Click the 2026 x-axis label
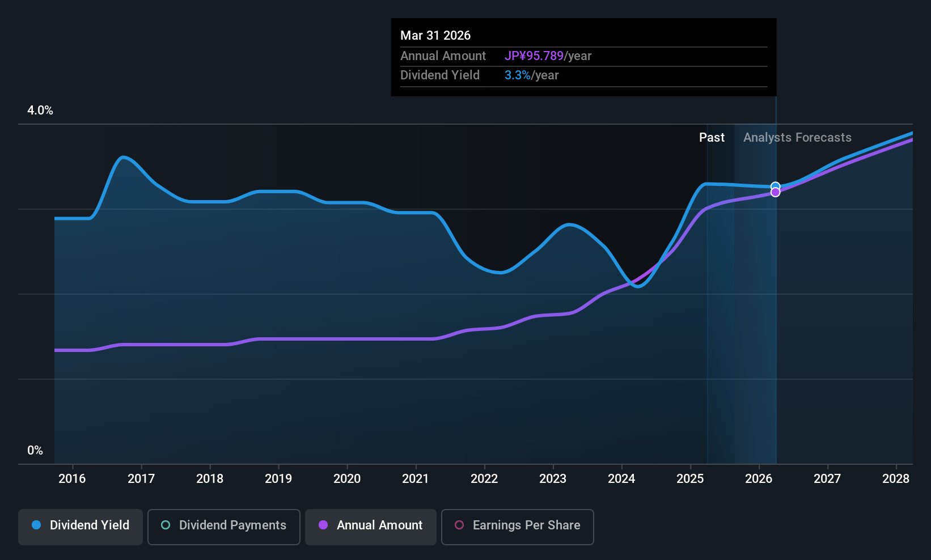The image size is (931, 560). 759,479
